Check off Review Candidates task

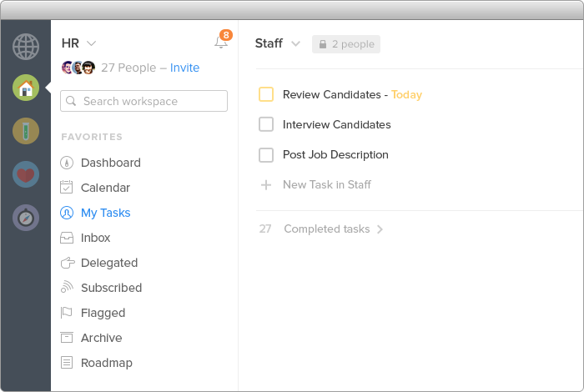[x=266, y=94]
